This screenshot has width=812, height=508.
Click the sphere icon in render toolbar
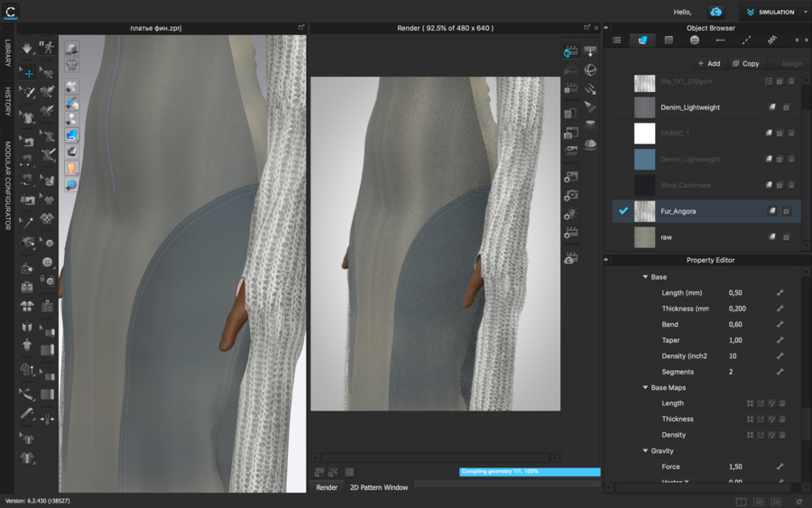click(x=590, y=69)
